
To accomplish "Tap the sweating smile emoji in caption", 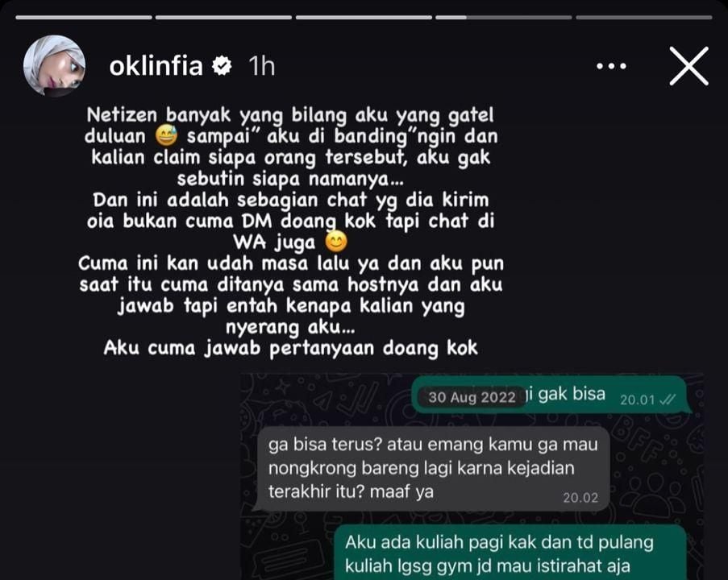I will (166, 136).
